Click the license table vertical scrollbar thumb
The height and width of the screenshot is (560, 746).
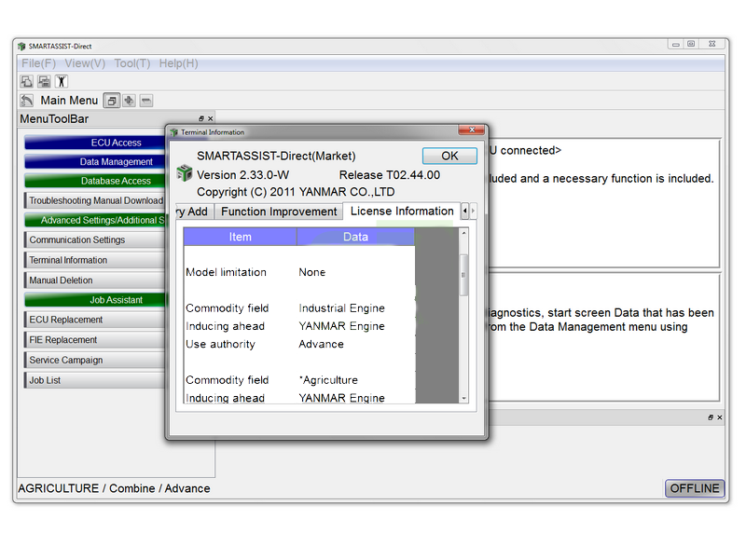coord(463,275)
